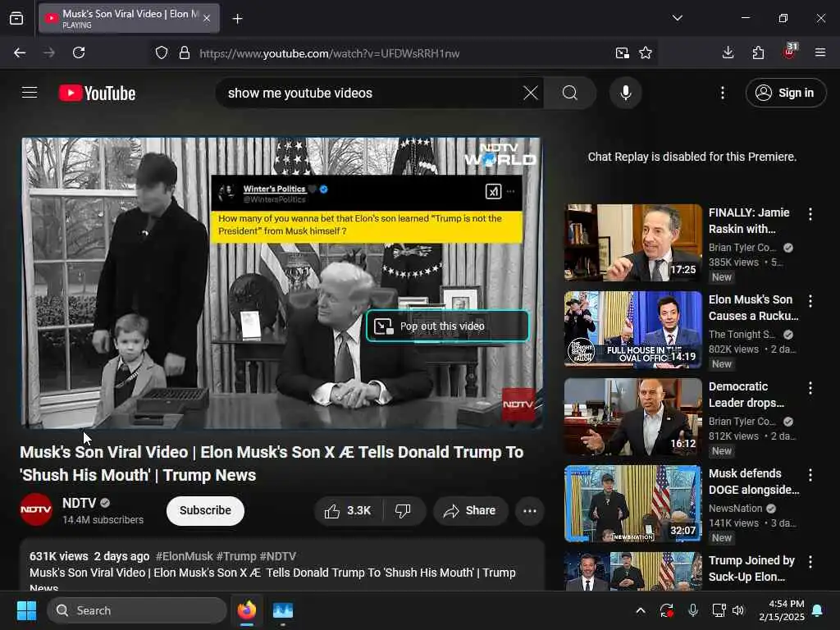Open NewsNation channel name
This screenshot has height=630, width=840.
[x=736, y=509]
